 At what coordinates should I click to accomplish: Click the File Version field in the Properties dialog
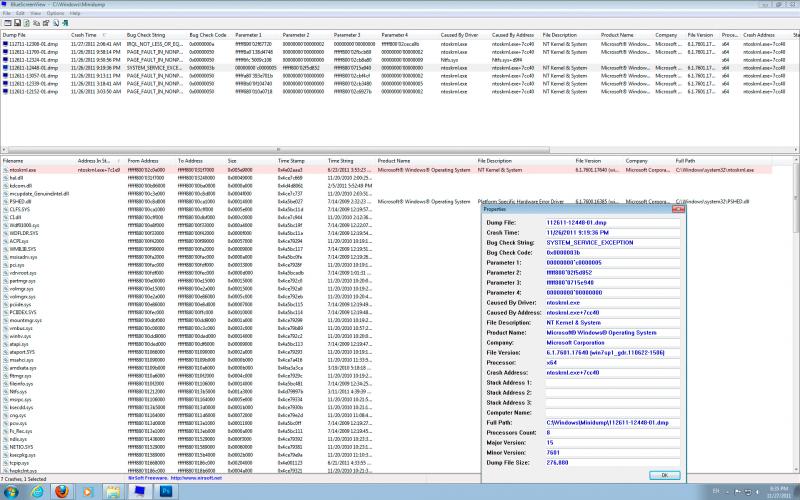[612, 353]
